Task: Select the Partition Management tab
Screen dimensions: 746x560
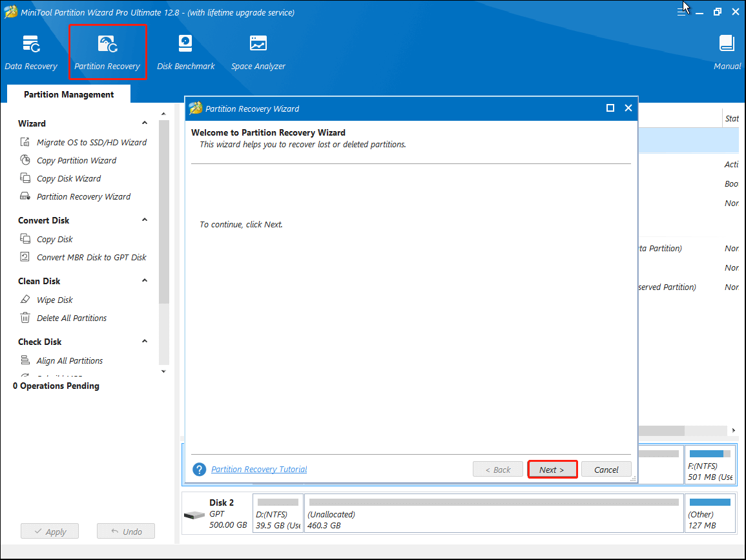Action: (x=69, y=94)
